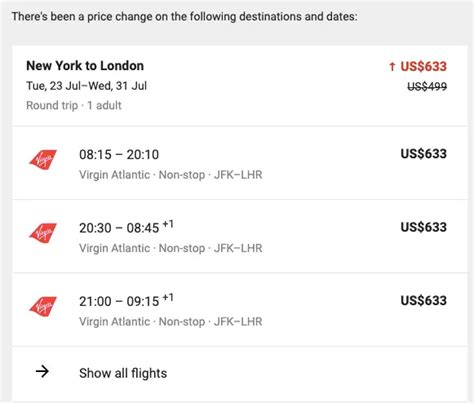Click the US$633 price of the 21:00 flight
The image size is (474, 403).
[x=423, y=300]
